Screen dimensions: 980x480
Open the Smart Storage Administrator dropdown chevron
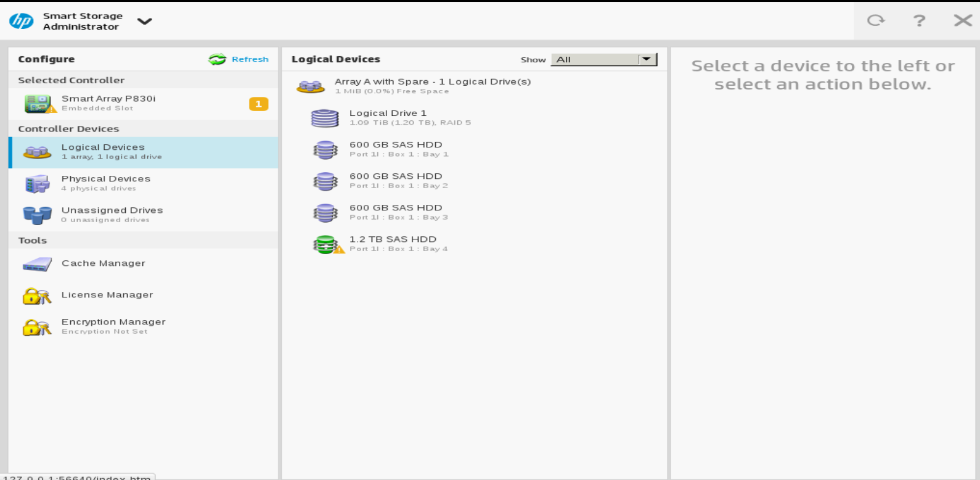pos(144,22)
